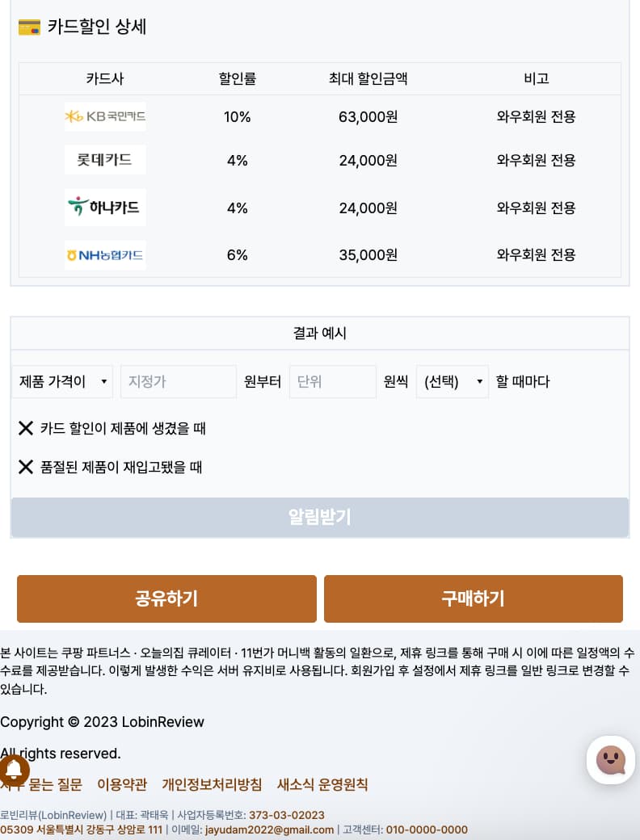Click the 구매하기 button

[474, 598]
